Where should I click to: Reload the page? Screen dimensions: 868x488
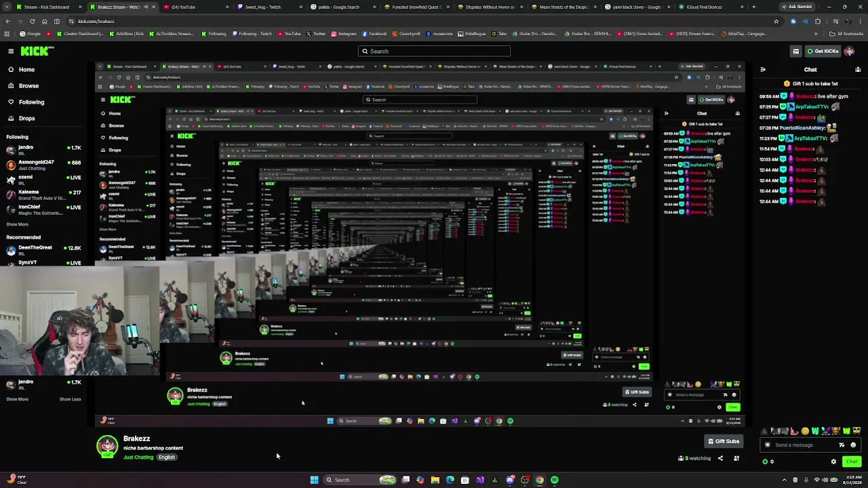(x=32, y=21)
